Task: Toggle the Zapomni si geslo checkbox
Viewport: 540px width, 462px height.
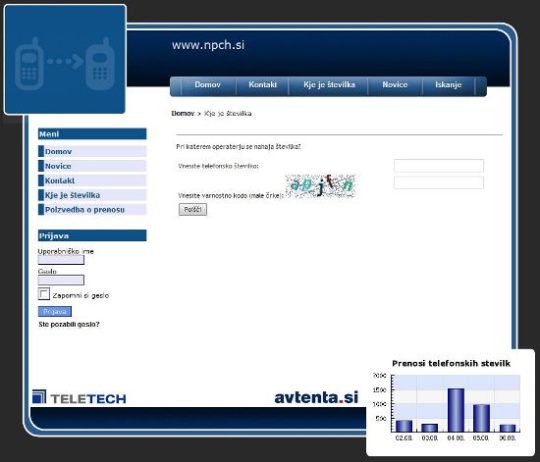Action: [x=44, y=294]
